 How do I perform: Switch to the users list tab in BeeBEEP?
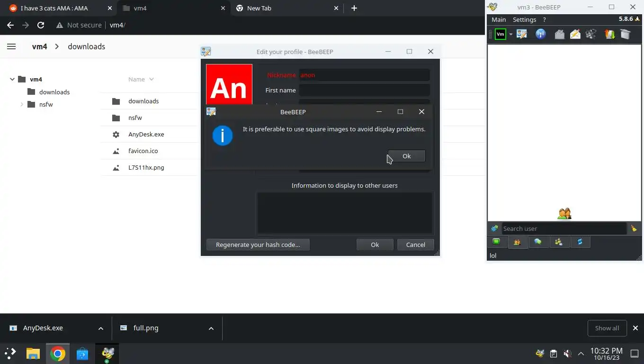(x=517, y=242)
